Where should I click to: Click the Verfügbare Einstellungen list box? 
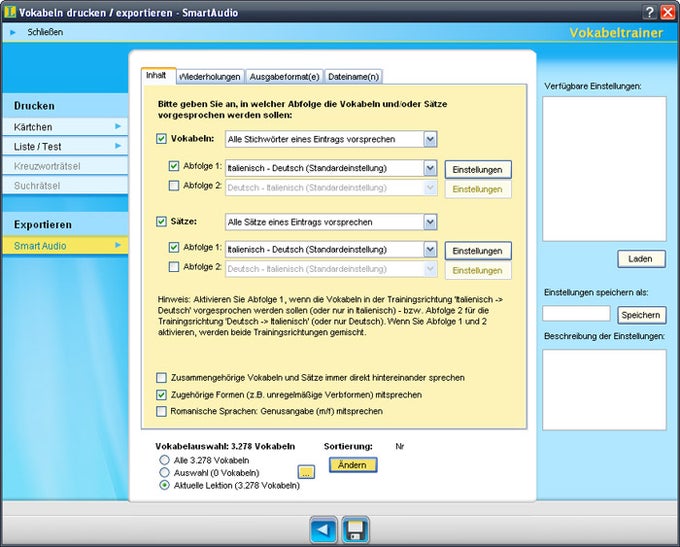click(604, 169)
